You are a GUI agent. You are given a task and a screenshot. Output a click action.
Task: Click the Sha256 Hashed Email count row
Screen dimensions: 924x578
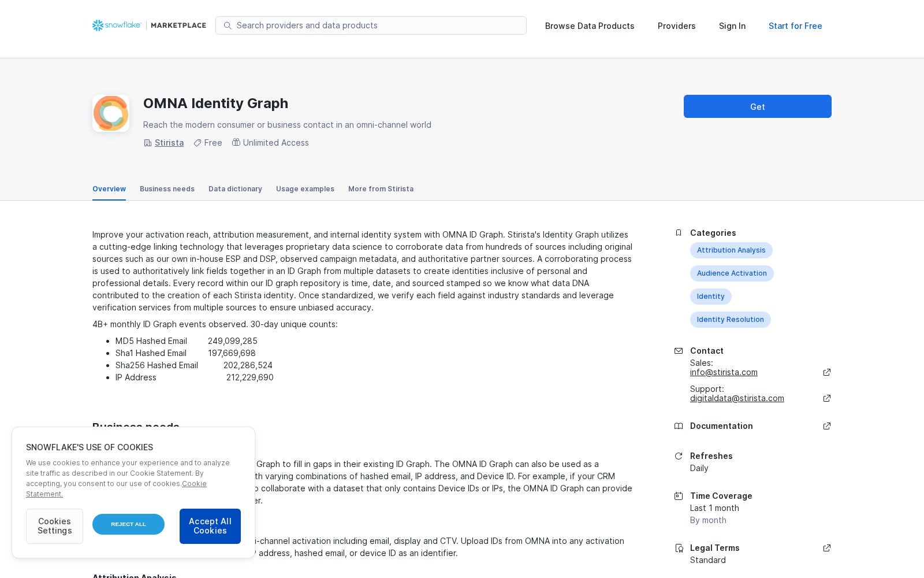click(194, 365)
